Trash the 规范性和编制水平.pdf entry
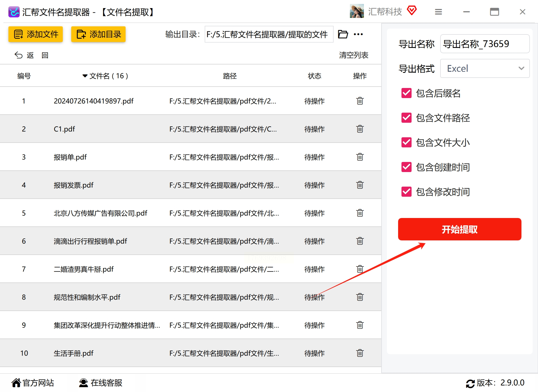 (360, 297)
